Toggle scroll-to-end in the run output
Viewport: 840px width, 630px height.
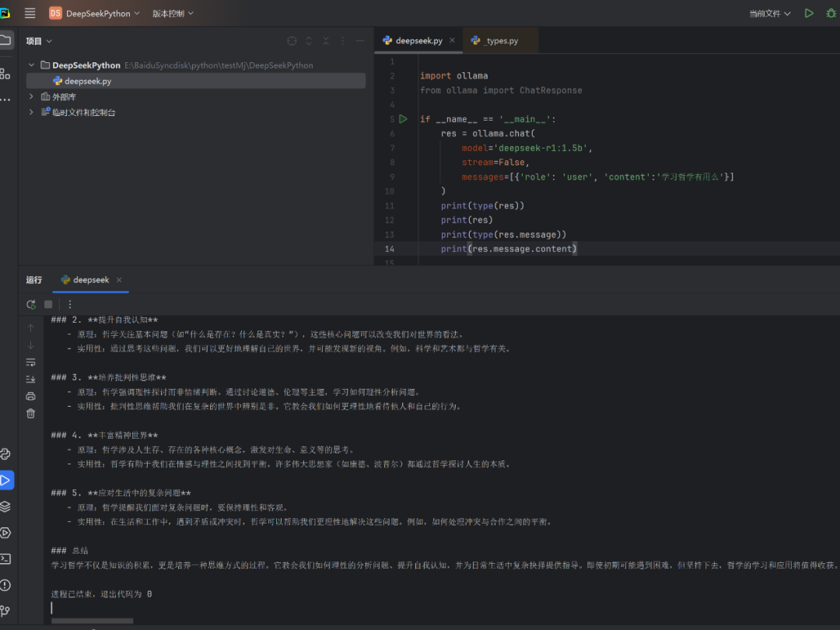click(31, 379)
